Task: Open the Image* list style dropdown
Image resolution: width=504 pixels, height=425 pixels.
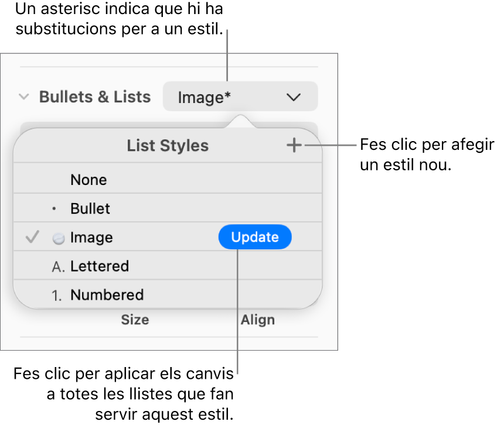Action: click(240, 97)
